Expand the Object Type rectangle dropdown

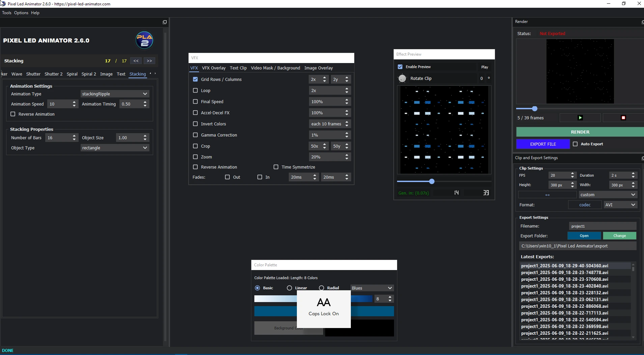tap(115, 148)
